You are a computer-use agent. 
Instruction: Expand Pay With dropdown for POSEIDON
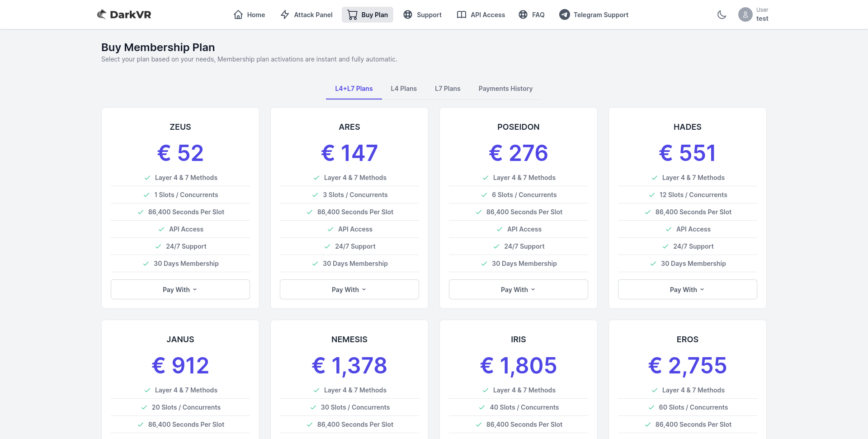(x=519, y=289)
